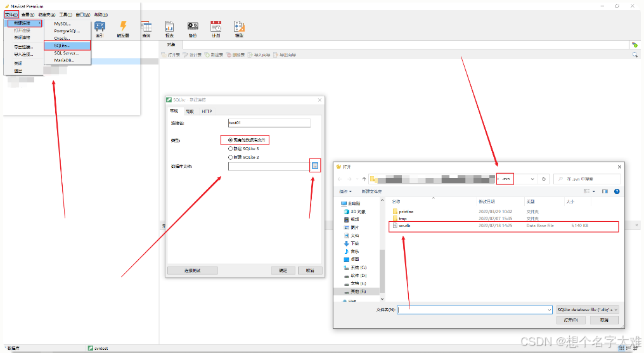The height and width of the screenshot is (353, 644).
Task: Open the SQLite database file type filter
Action: point(588,310)
